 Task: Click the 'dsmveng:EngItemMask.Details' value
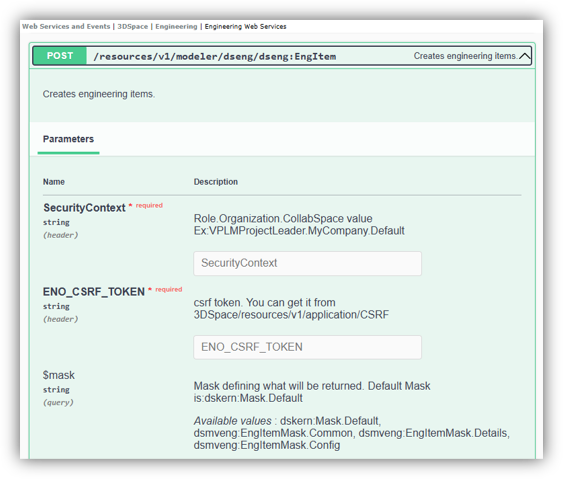(434, 433)
